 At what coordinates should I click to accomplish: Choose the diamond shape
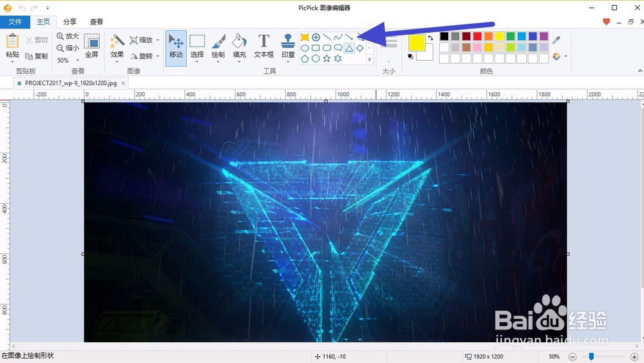coord(360,48)
